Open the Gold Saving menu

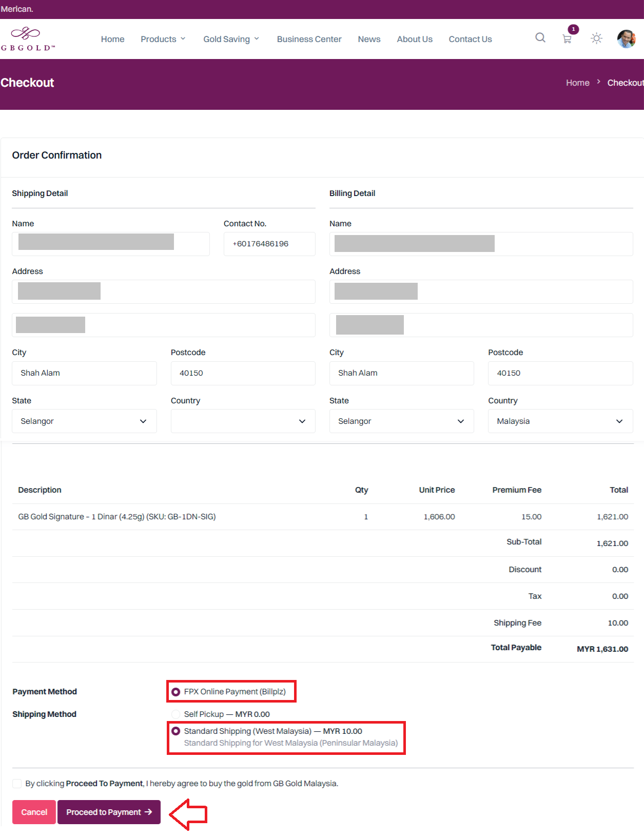(231, 40)
